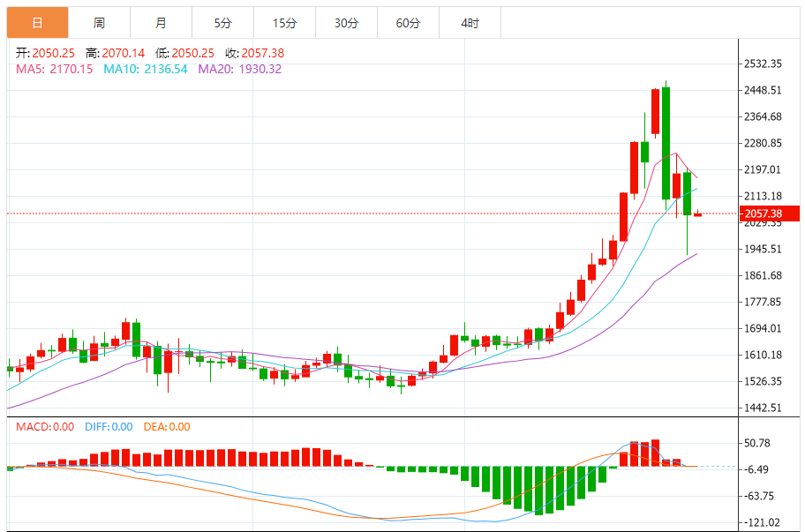Click the MA5: 2170.15 legend label
This screenshot has height=532, width=805.
point(55,69)
